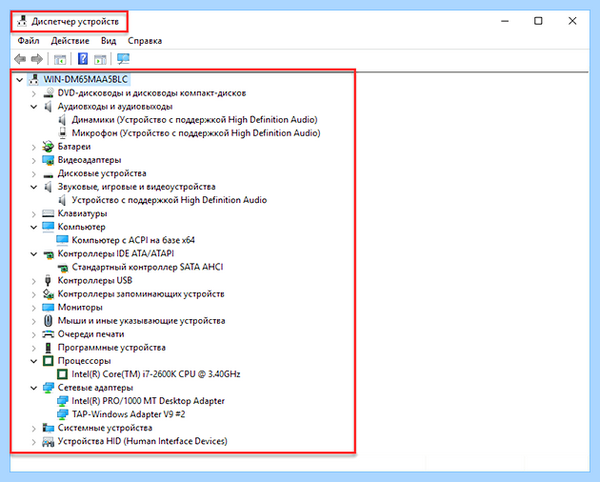Click the Мониторы category label
The height and width of the screenshot is (482, 600).
(x=80, y=307)
